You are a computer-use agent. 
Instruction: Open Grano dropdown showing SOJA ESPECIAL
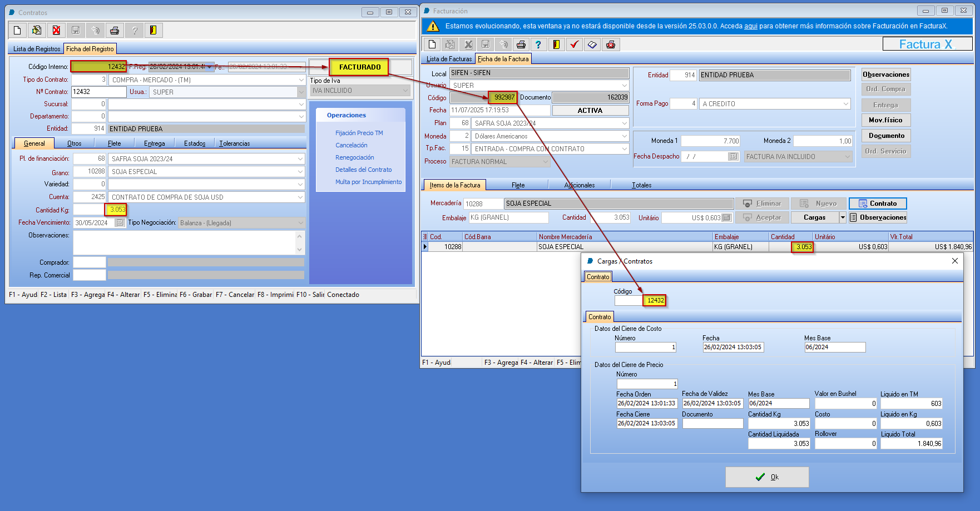point(301,172)
